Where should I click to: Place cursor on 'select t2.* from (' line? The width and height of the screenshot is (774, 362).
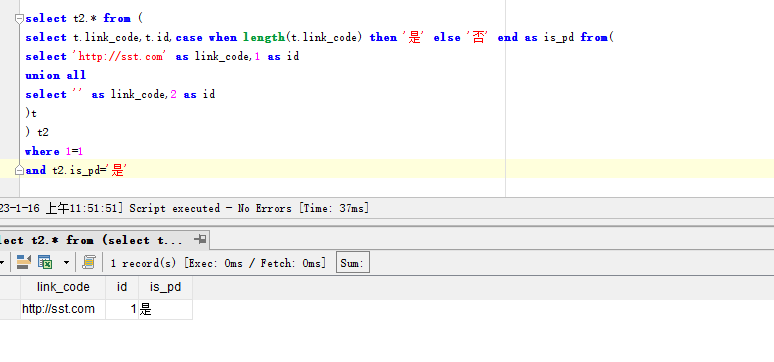(x=84, y=19)
